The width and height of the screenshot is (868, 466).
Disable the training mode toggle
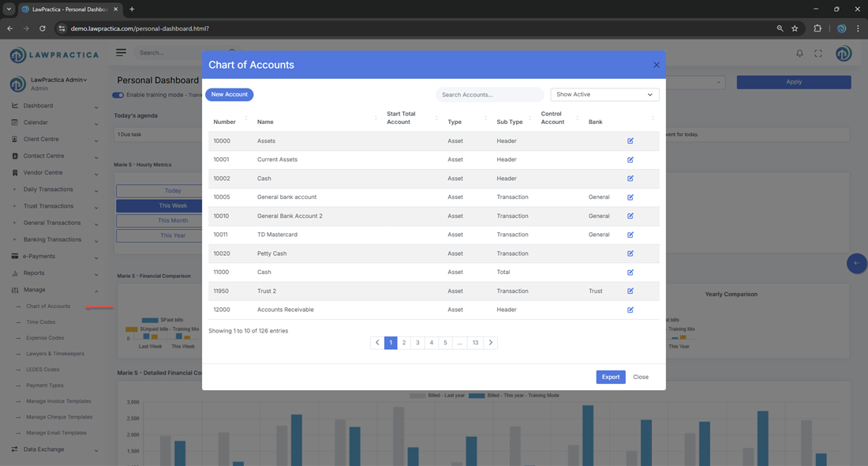point(118,95)
